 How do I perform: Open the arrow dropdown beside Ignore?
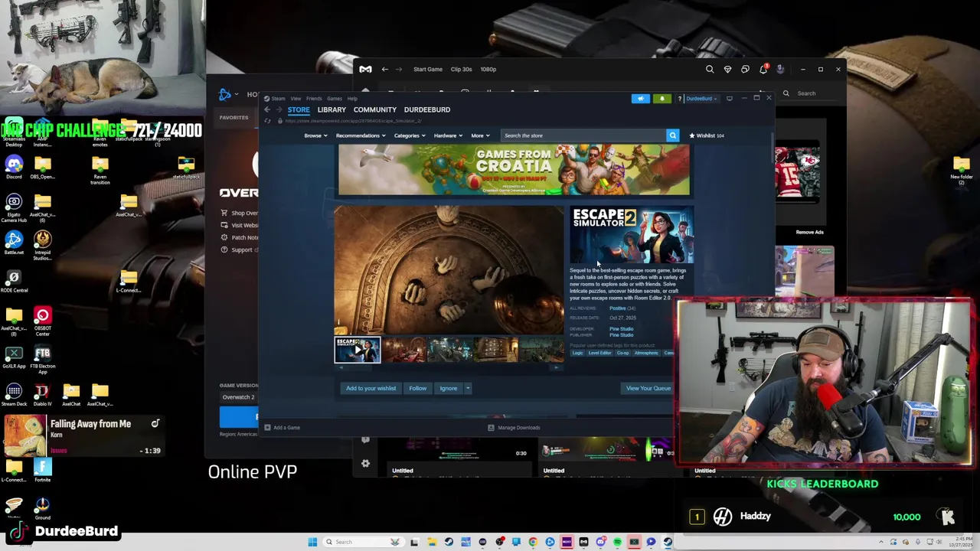click(468, 388)
